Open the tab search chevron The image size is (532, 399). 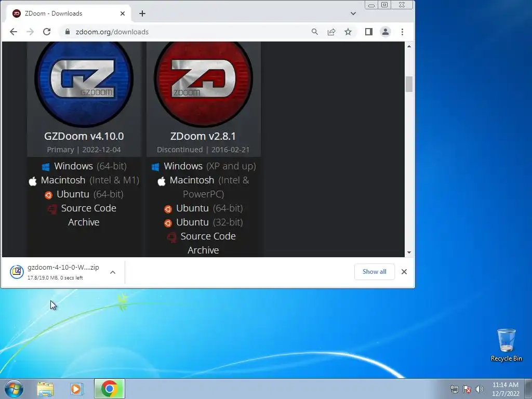pyautogui.click(x=353, y=14)
